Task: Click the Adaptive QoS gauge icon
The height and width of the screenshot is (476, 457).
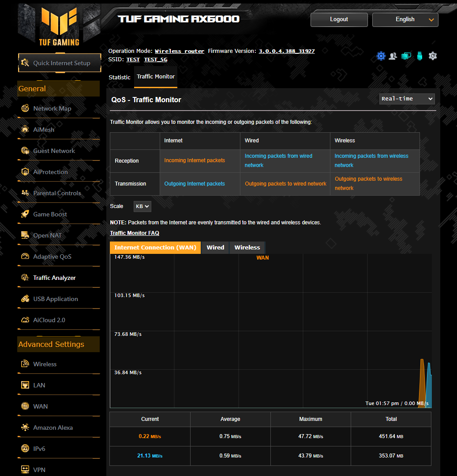Action: 25,257
